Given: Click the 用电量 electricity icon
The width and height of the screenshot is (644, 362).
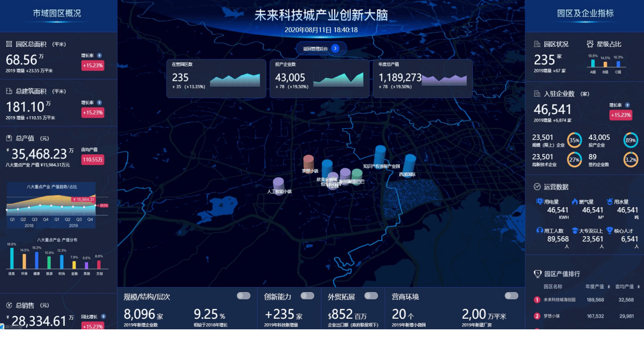Looking at the screenshot, I should click(539, 202).
